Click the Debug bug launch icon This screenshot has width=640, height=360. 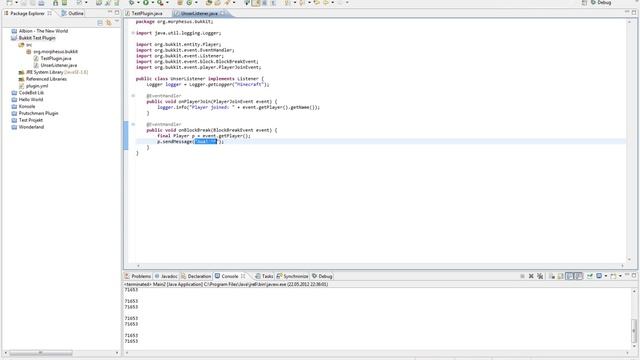coord(131,2)
